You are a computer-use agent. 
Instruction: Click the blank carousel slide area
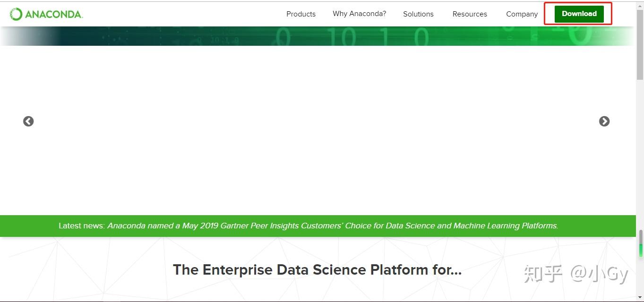[317, 127]
